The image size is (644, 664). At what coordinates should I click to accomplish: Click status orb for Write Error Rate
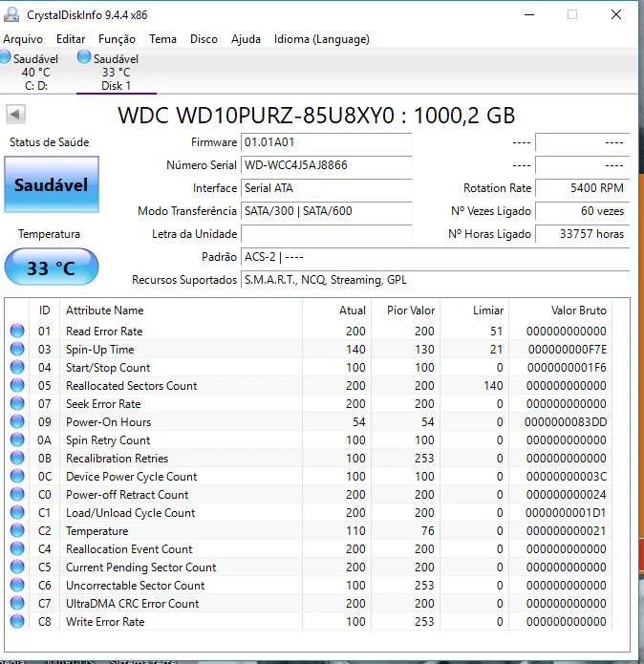click(x=17, y=622)
